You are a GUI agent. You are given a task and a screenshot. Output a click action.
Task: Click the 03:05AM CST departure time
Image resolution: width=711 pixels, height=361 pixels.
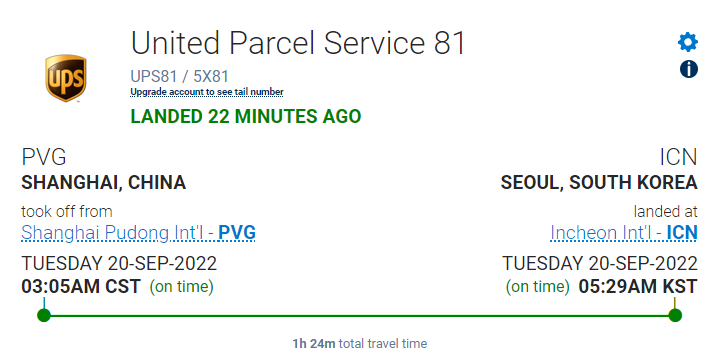tap(81, 287)
